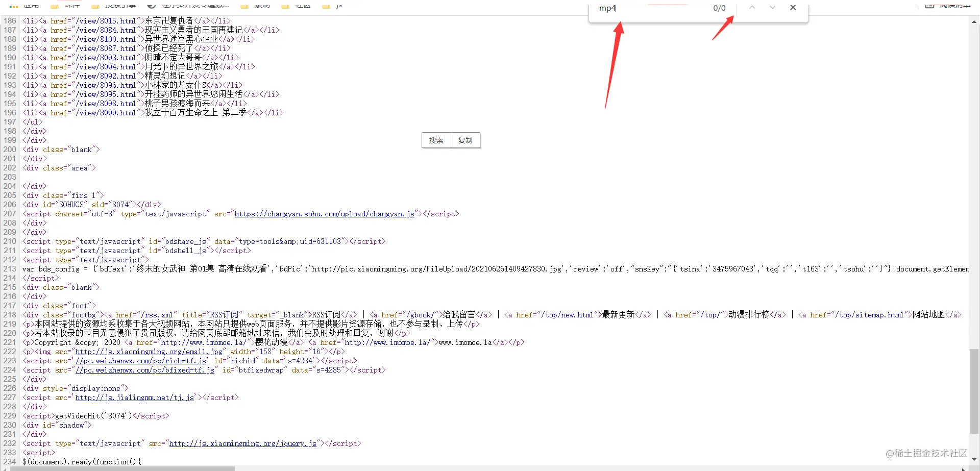Click the mp4 find input field
Image resolution: width=980 pixels, height=471 pixels.
click(x=648, y=8)
